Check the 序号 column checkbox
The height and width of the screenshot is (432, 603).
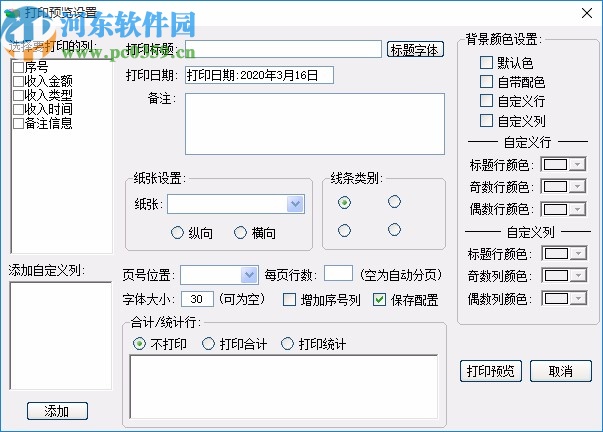click(18, 67)
